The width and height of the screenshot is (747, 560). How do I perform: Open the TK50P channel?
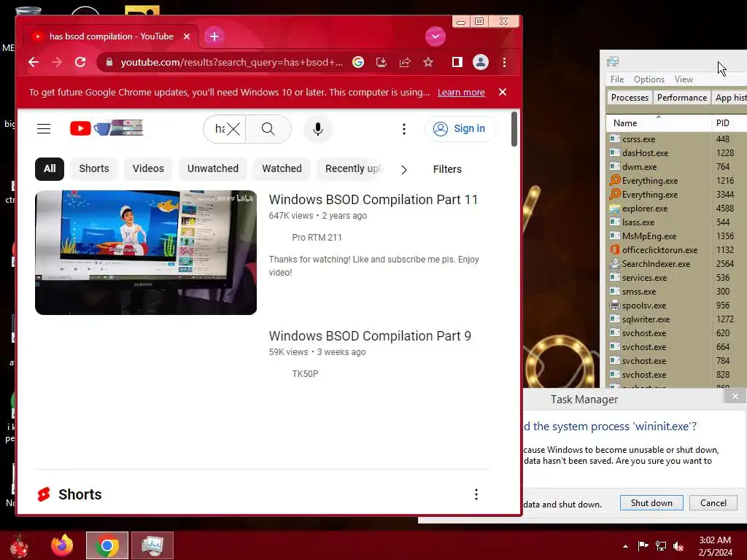point(305,374)
